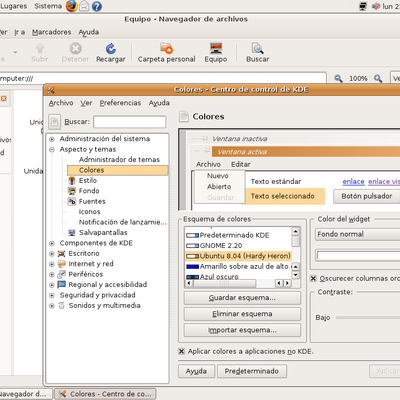Screen dimensions: 400x400
Task: Click Guardar esquema button
Action: (242, 298)
